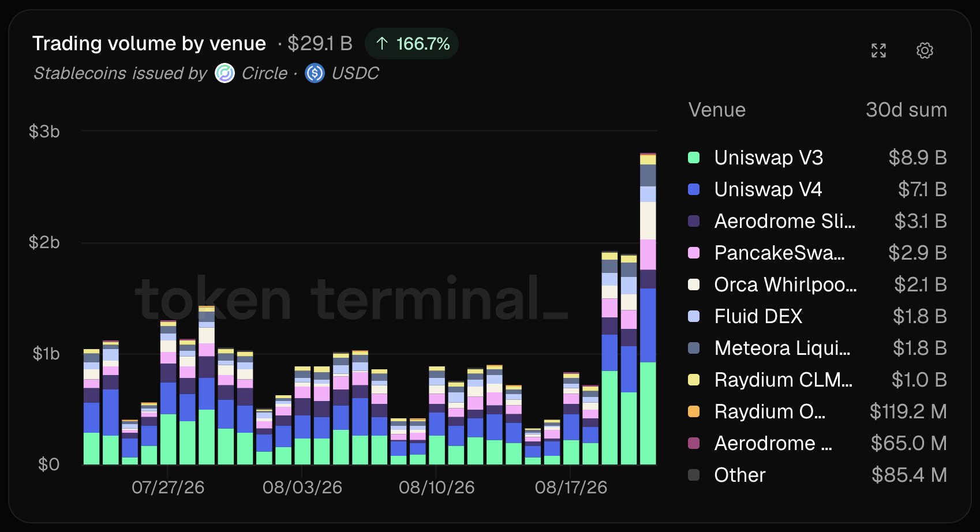Click the 166.7% change badge
This screenshot has width=980, height=532.
click(x=412, y=44)
